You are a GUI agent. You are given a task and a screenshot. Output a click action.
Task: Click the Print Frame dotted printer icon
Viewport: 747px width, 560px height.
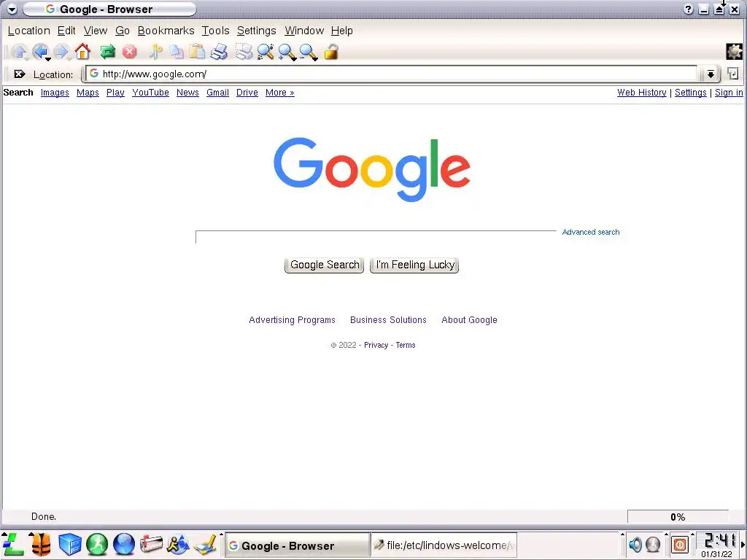coord(244,52)
